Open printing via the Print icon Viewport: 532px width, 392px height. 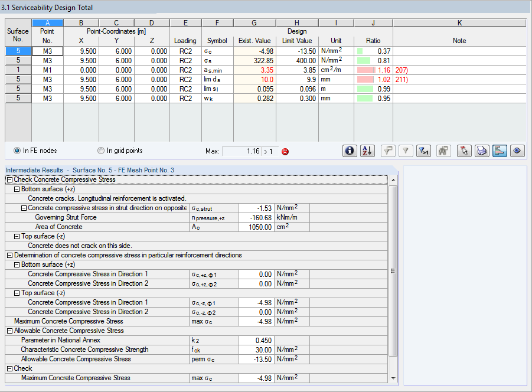481,151
